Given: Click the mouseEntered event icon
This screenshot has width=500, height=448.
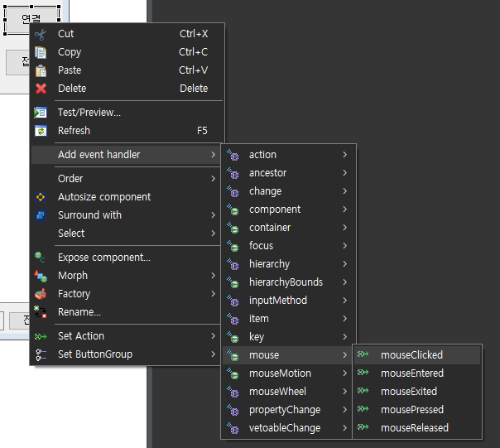Looking at the screenshot, I should tap(363, 372).
